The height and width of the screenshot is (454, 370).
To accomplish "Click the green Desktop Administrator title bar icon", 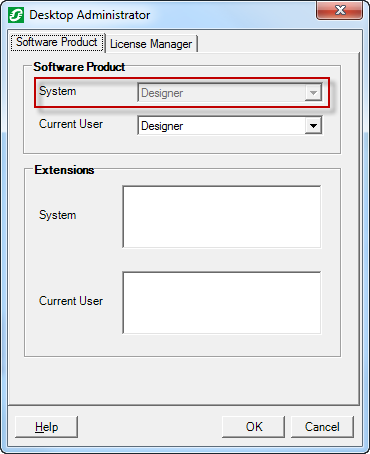I will [x=16, y=15].
